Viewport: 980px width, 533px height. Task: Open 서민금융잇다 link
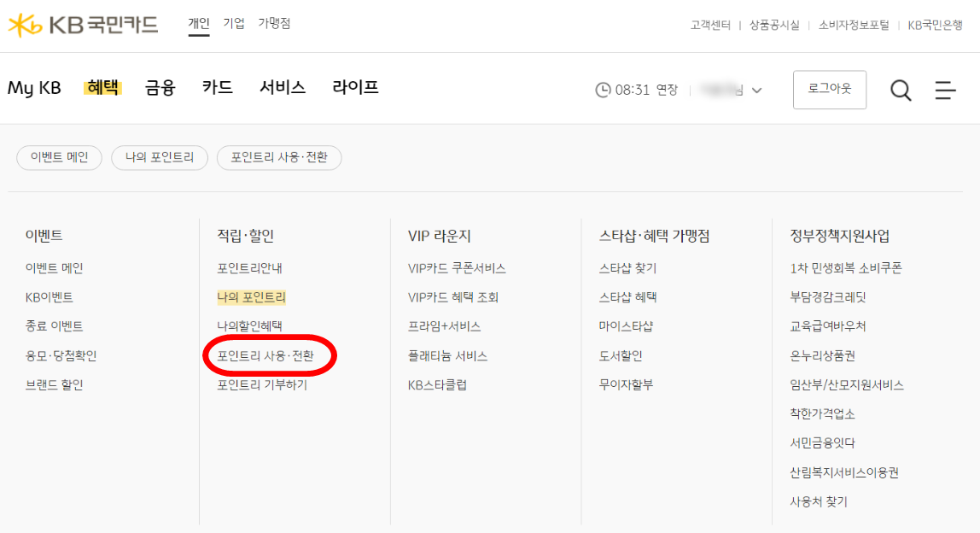click(x=823, y=443)
